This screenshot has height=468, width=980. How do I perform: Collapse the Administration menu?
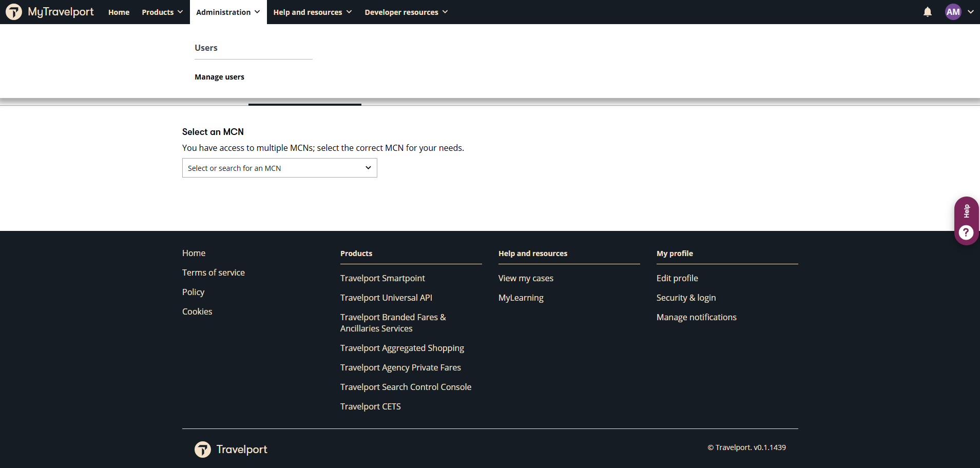(228, 12)
